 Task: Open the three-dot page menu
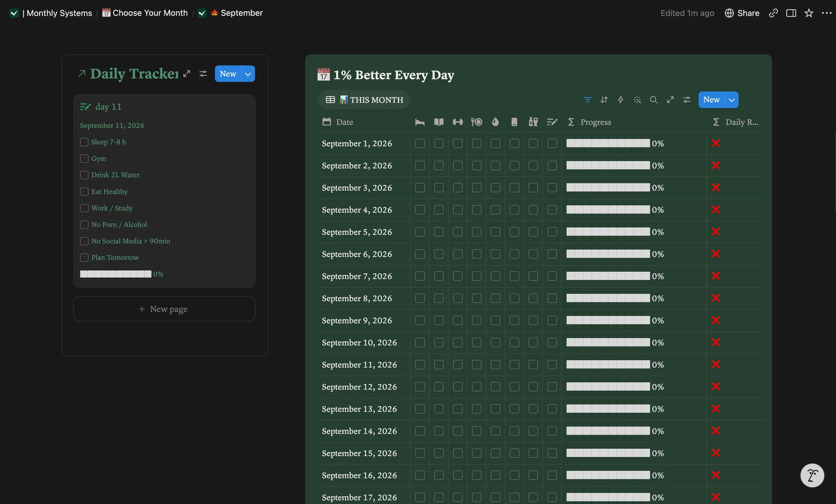[827, 13]
